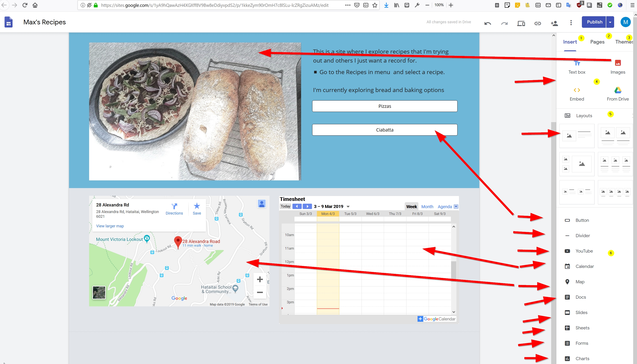Select the four-image row layout thumbnail
Image resolution: width=637 pixels, height=364 pixels.
tap(615, 192)
